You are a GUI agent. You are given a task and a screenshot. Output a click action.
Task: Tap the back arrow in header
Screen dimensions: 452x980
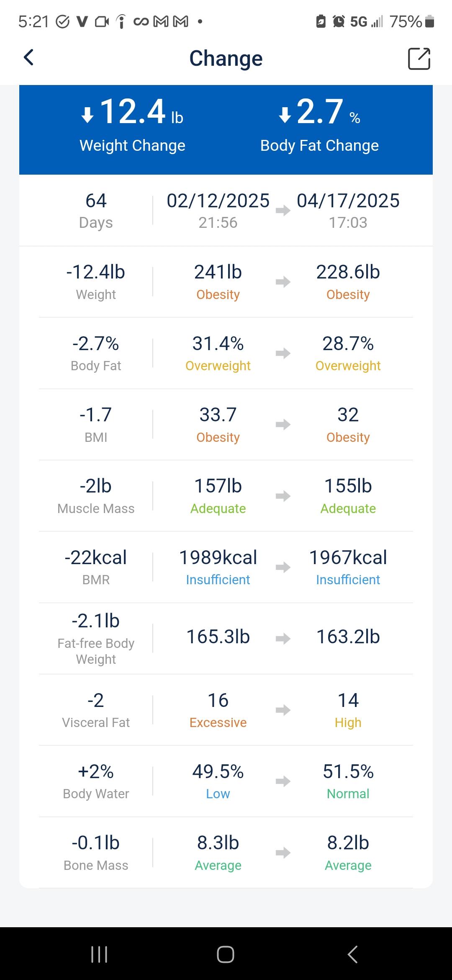coord(28,58)
